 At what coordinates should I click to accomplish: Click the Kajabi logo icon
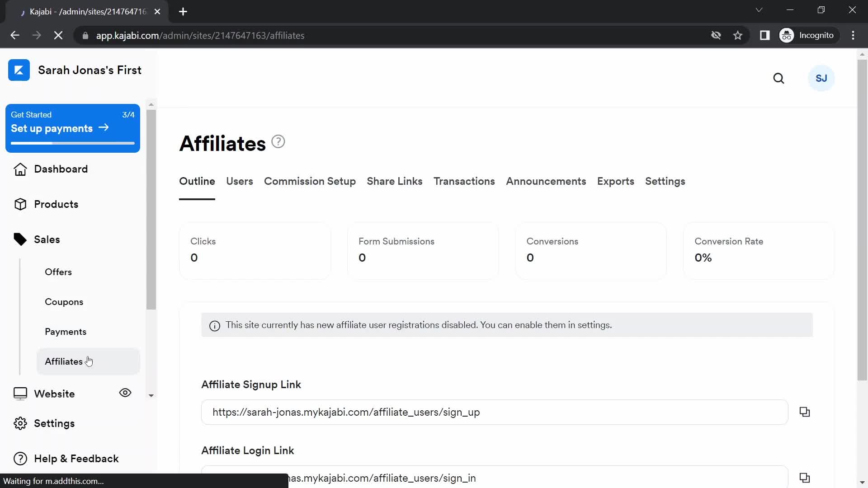point(19,70)
